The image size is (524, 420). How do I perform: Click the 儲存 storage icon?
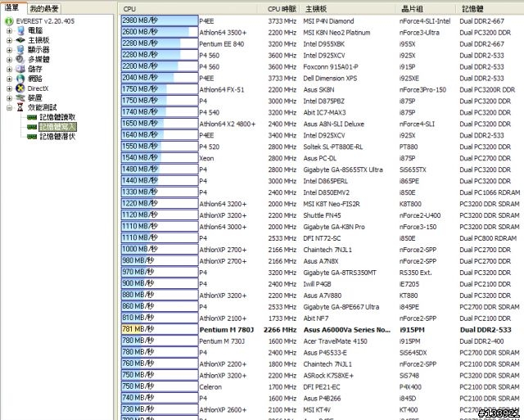[x=20, y=69]
